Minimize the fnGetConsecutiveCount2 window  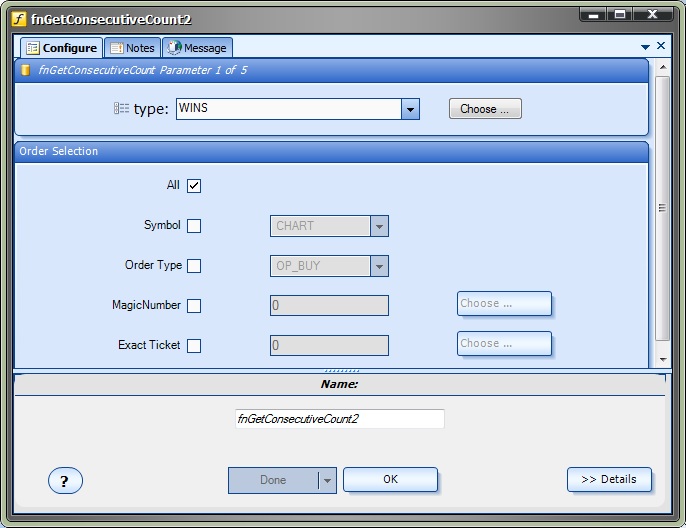click(593, 15)
